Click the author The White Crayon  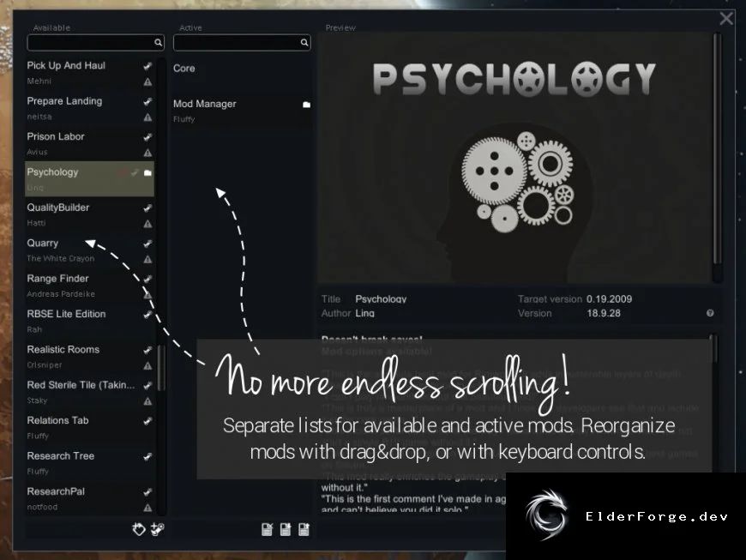[x=60, y=258]
